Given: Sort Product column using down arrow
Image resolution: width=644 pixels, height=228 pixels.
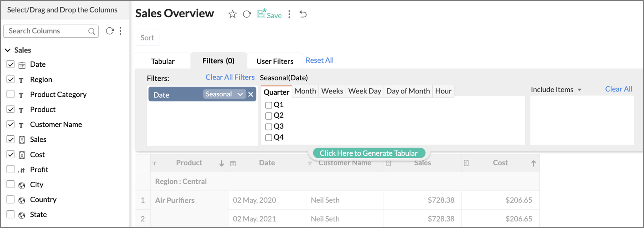Looking at the screenshot, I should pos(221,163).
